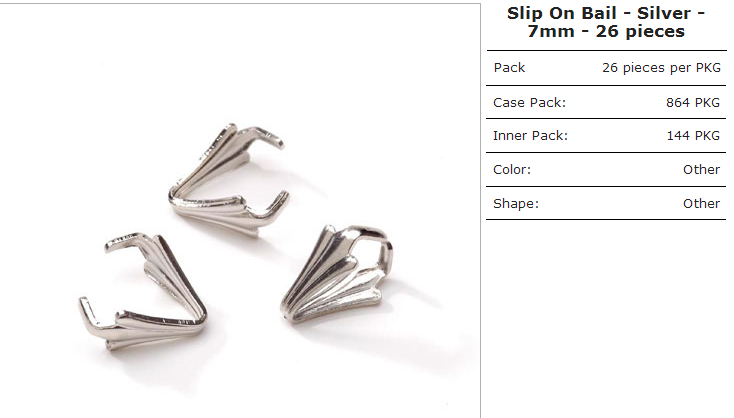This screenshot has width=734, height=418.
Task: Select the Case Pack label
Action: pos(529,103)
